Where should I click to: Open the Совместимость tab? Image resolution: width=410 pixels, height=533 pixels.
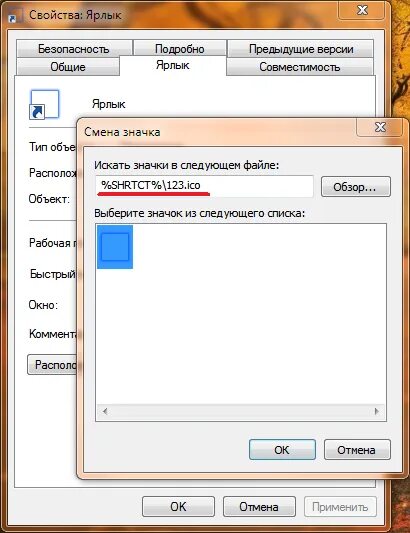[300, 67]
